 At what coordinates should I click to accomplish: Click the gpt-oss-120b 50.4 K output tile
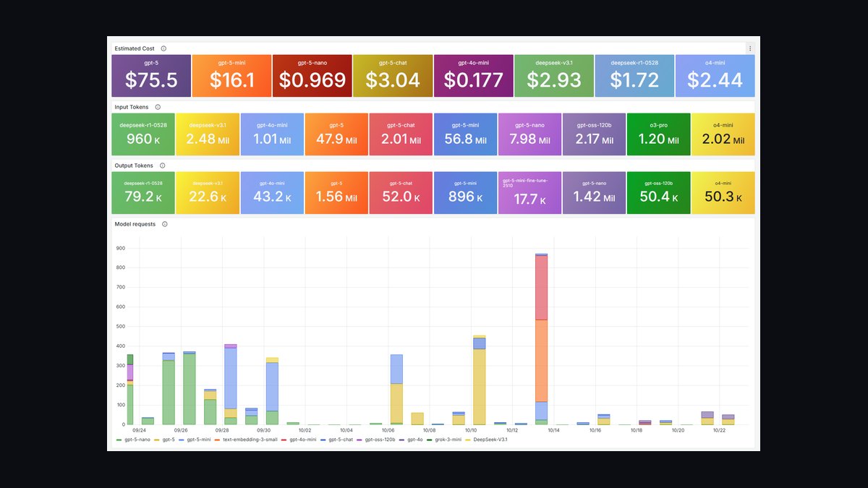click(x=659, y=193)
